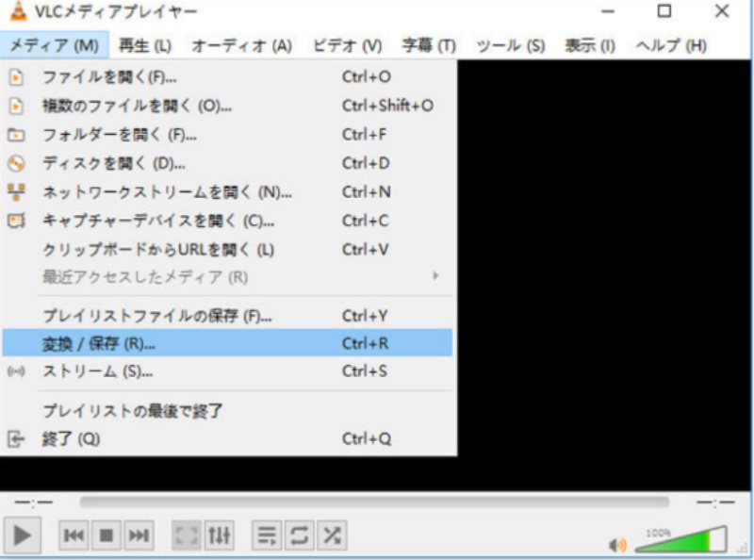Select クリップボードからURLを開く (L) entry
The image size is (754, 560).
227,250
